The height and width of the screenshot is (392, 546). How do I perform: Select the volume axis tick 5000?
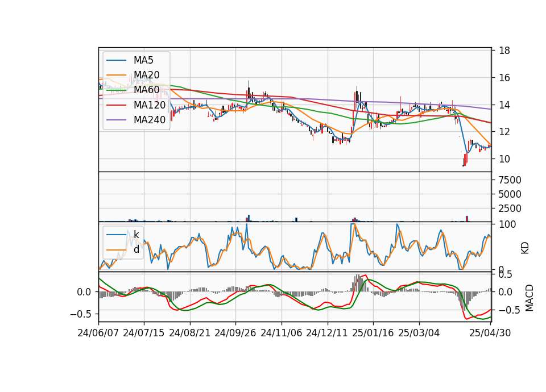[510, 194]
